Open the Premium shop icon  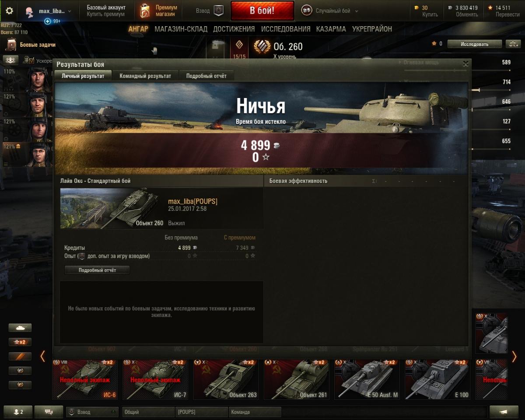[145, 11]
